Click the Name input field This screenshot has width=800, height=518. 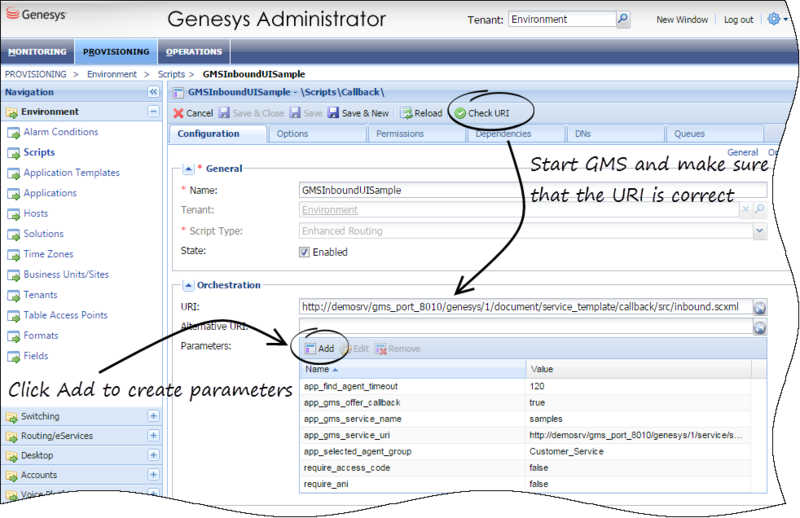click(520, 190)
